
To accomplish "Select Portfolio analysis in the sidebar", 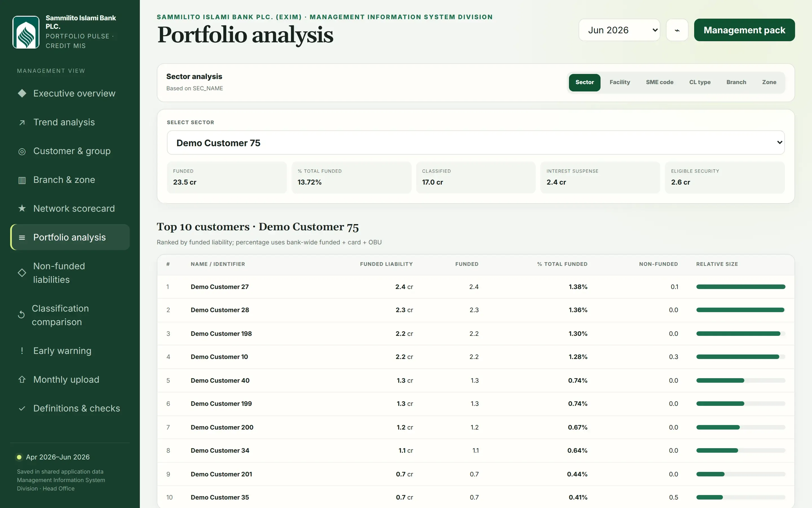I will pos(70,237).
